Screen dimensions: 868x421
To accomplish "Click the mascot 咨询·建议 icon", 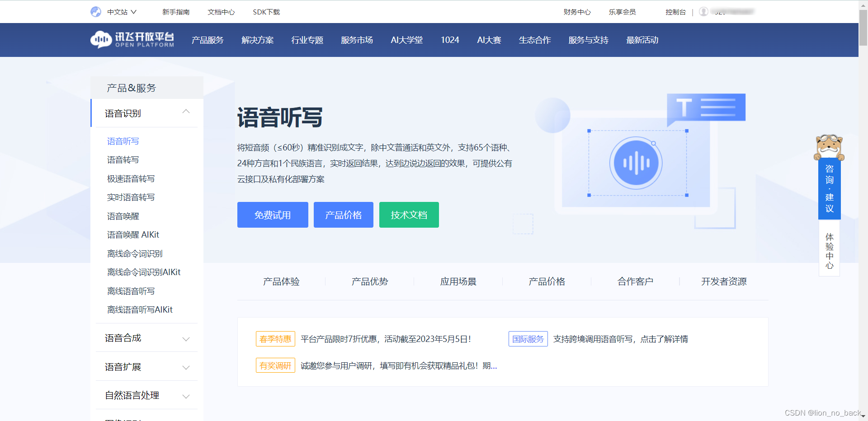I will point(829,147).
